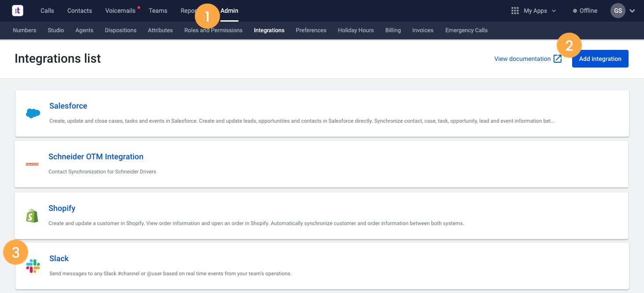
Task: Open the Emergency Calls tab
Action: point(466,30)
